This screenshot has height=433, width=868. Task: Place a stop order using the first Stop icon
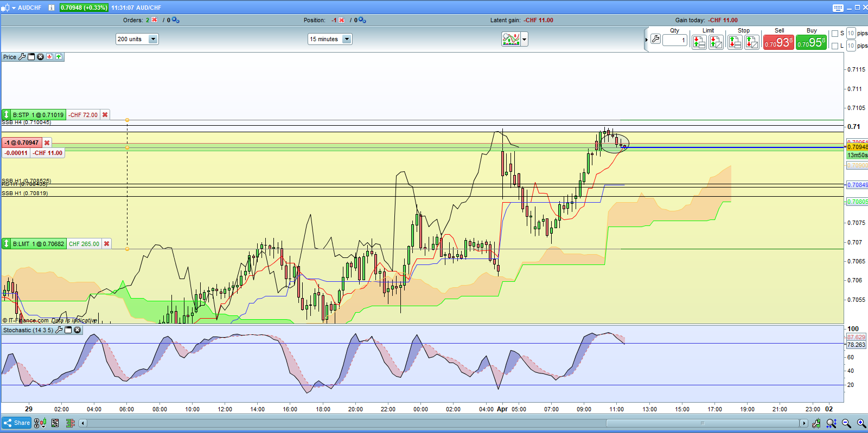(735, 42)
